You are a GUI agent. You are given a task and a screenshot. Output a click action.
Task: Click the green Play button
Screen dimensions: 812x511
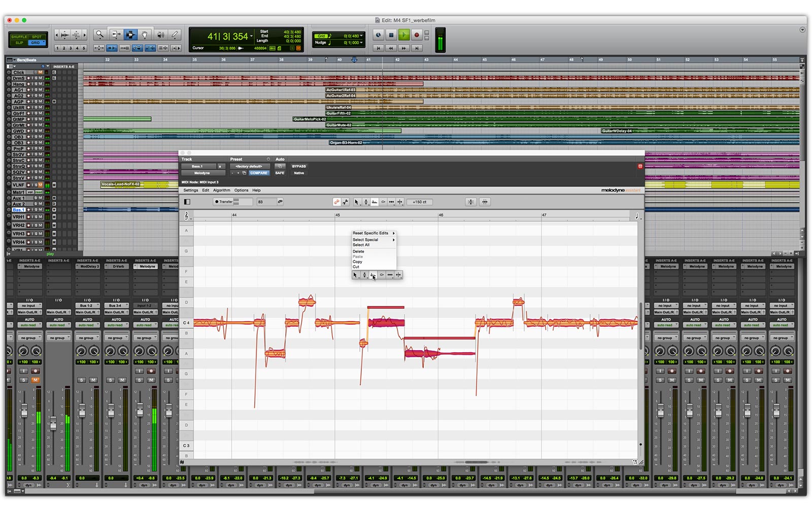pos(404,35)
